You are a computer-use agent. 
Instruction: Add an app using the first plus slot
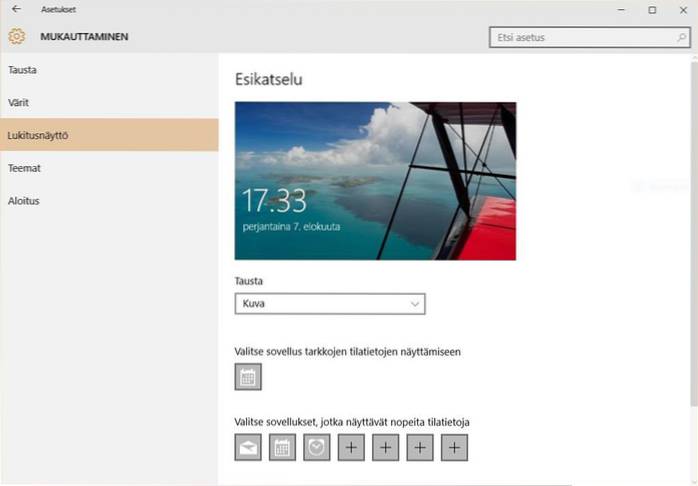351,449
